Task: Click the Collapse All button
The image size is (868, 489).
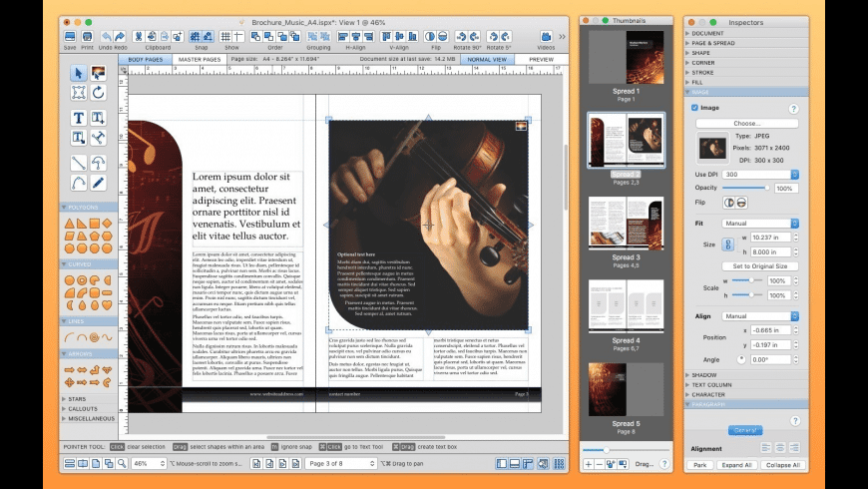Action: pos(783,465)
